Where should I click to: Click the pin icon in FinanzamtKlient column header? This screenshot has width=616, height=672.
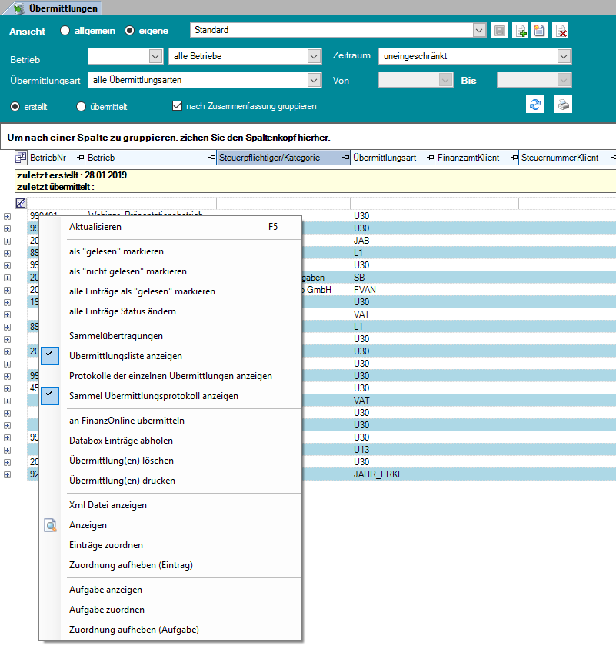click(514, 158)
